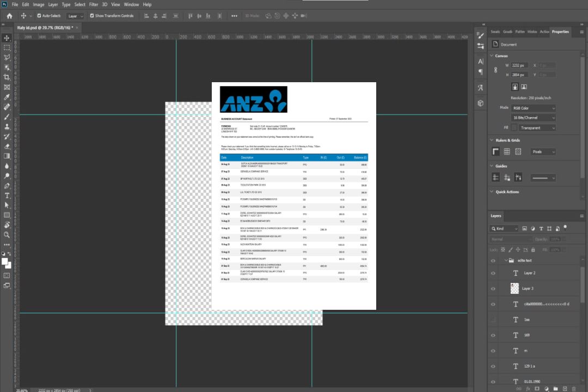Toggle rulers icon in Rulers & Grids

pyautogui.click(x=496, y=151)
